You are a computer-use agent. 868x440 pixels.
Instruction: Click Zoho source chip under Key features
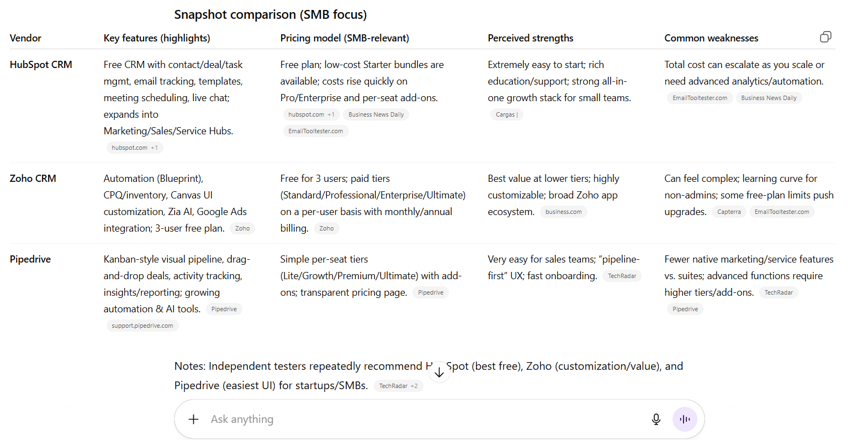242,228
